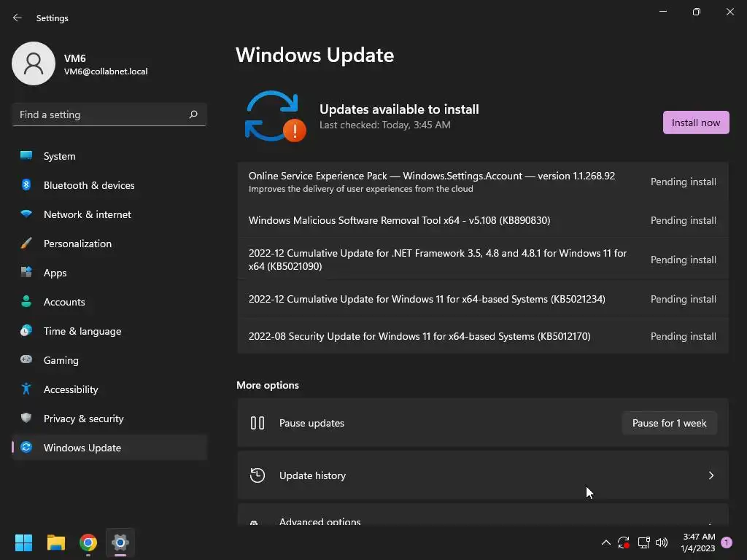Click the Windows Update sync icon in sidebar
Image resolution: width=747 pixels, height=560 pixels.
(x=26, y=447)
